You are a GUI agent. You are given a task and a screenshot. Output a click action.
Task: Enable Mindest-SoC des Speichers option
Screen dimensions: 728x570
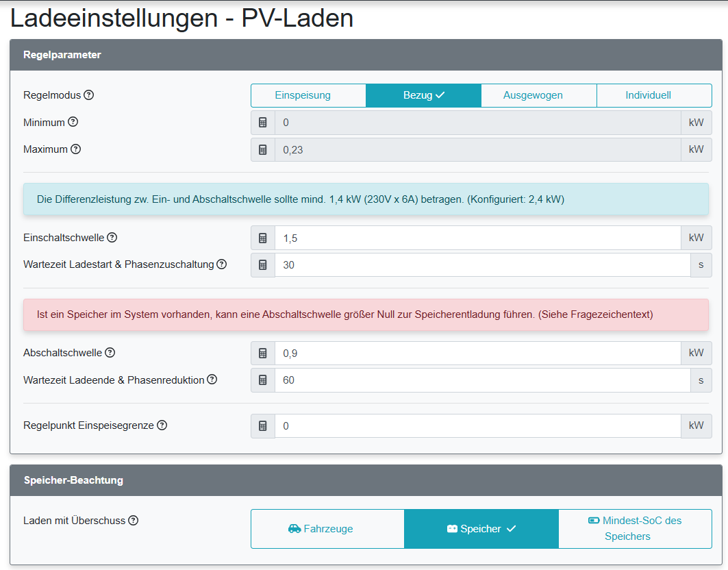[634, 528]
